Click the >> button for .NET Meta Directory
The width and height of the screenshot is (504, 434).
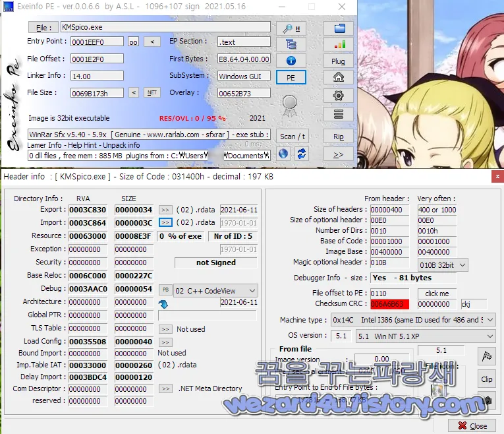[x=165, y=388]
